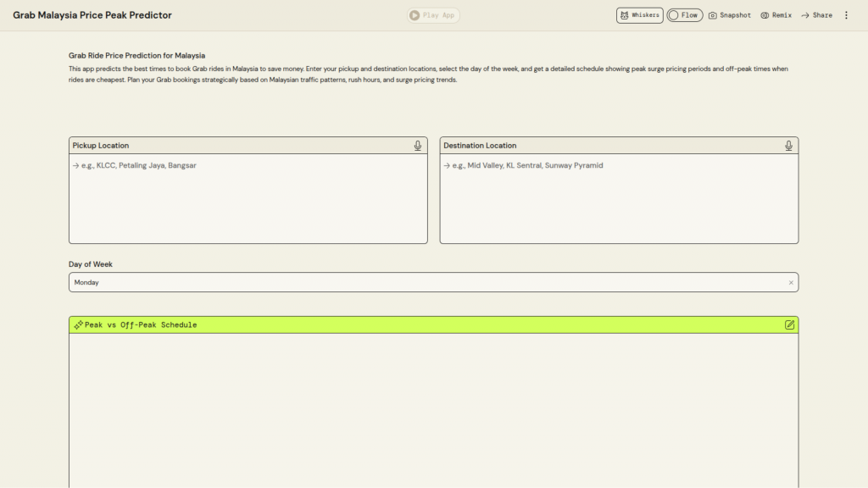
Task: Clear the Monday selection with the x
Action: pyautogui.click(x=791, y=282)
